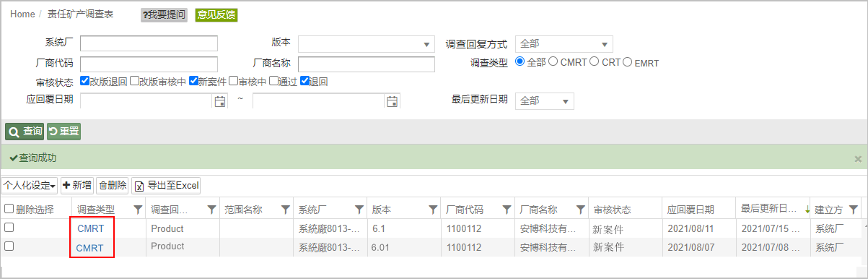Click due date 2021/08/11 cell
868x279 pixels.
[691, 228]
